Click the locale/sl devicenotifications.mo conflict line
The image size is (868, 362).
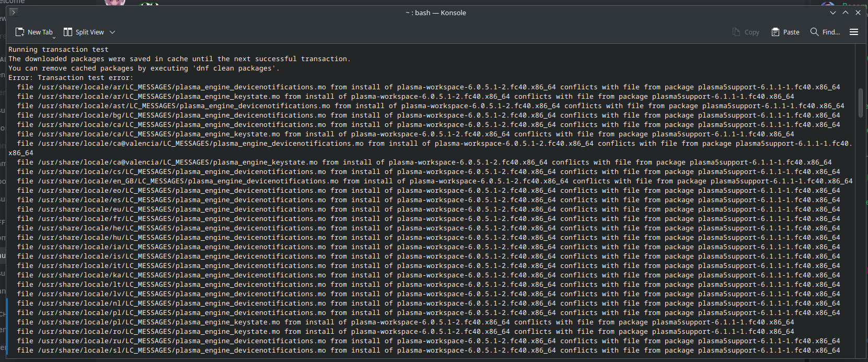tap(429, 351)
